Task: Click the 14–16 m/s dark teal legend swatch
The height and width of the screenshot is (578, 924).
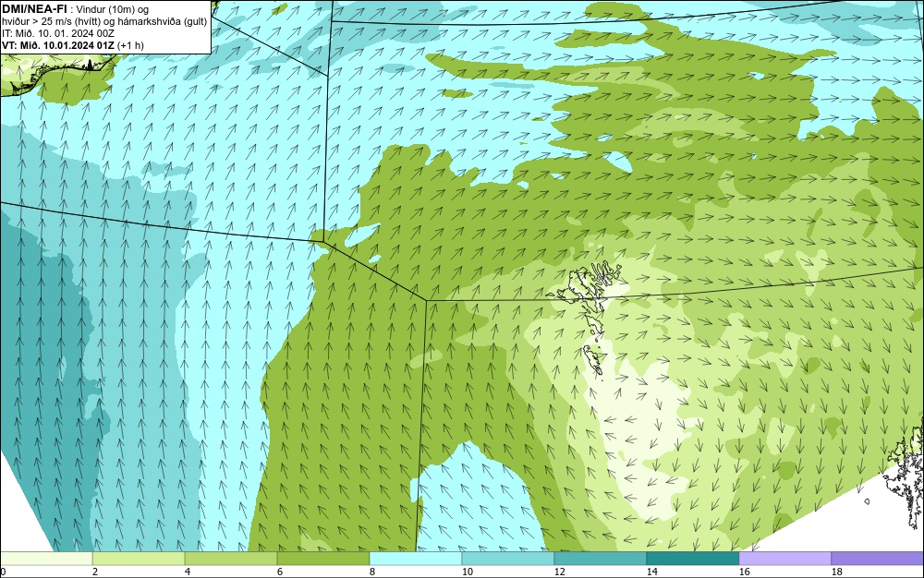Action: (x=693, y=559)
